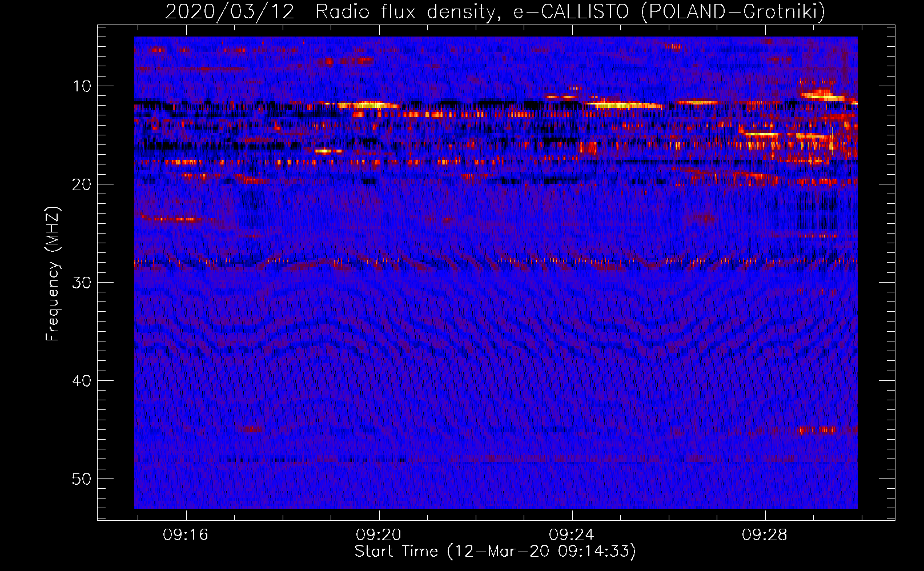
Task: Click the 50 MHz frequency tick label
Action: (82, 479)
